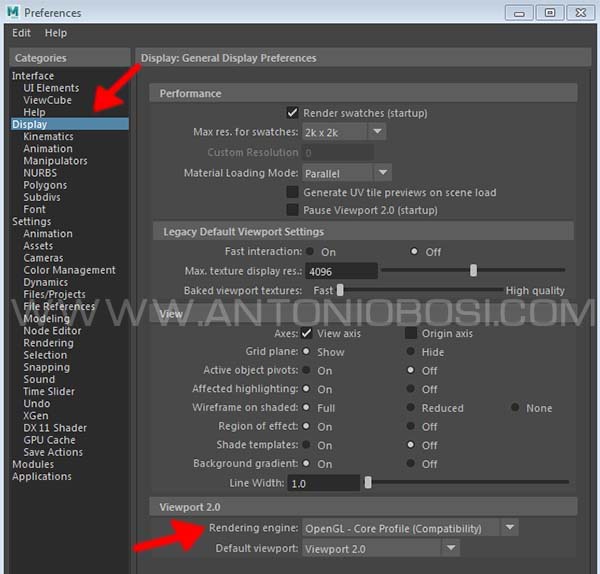
Task: Select GPU Cache category
Action: [49, 440]
